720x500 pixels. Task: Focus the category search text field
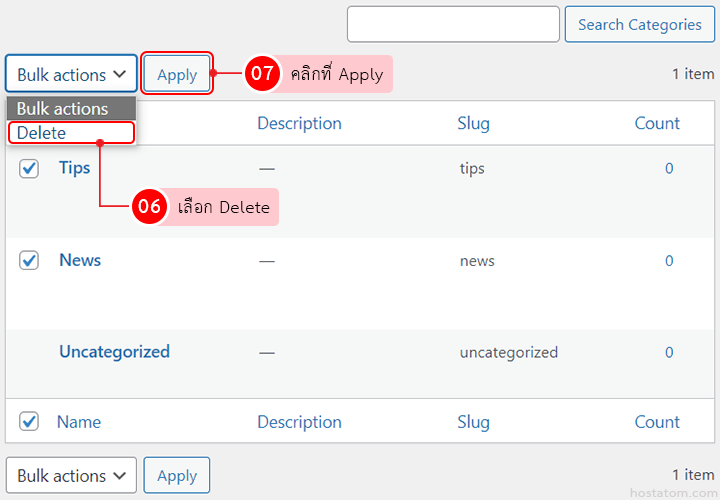tap(452, 25)
